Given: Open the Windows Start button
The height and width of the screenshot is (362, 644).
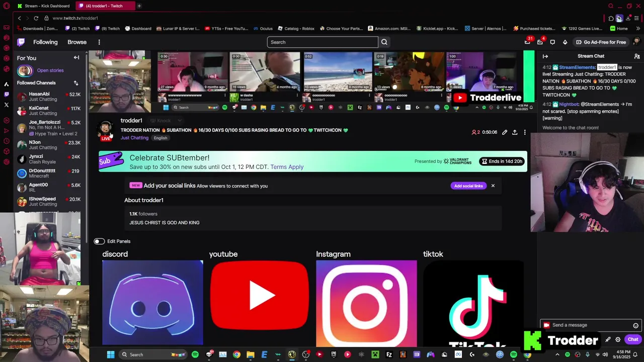Looking at the screenshot, I should tap(111, 354).
